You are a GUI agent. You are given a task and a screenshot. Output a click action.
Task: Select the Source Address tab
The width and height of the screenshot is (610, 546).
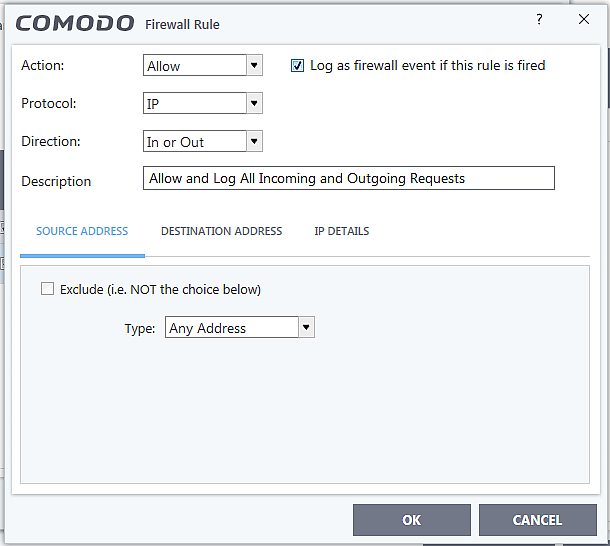pos(82,231)
